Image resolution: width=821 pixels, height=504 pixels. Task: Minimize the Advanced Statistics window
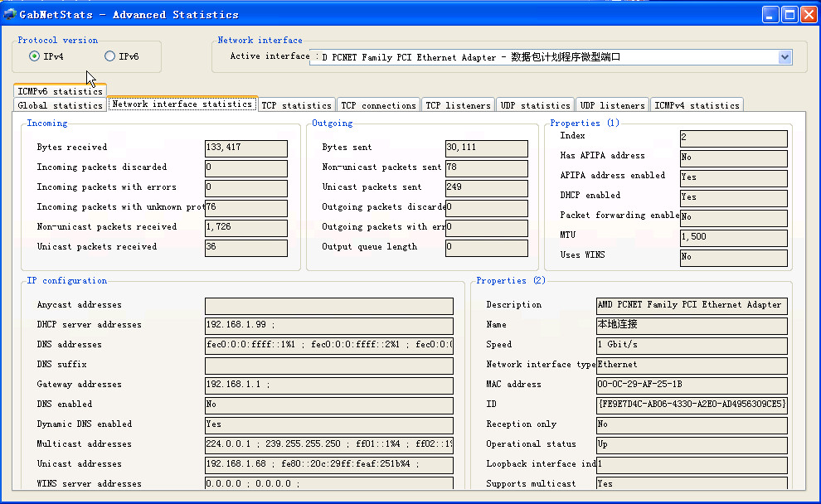point(770,14)
